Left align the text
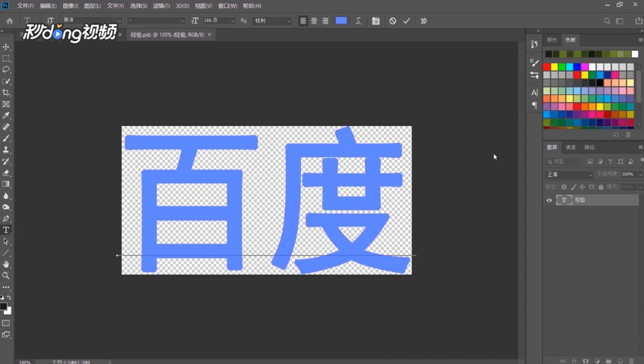 coord(303,21)
